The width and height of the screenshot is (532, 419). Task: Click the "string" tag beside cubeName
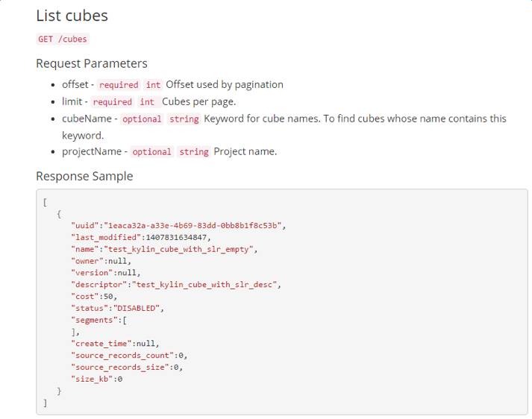coord(184,119)
